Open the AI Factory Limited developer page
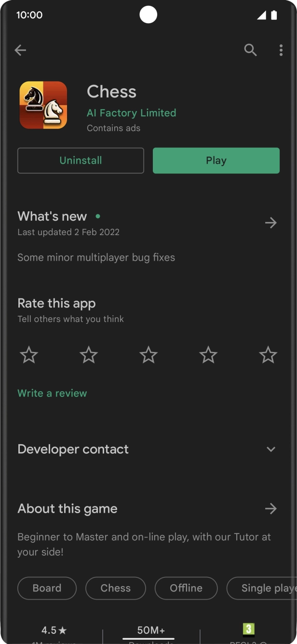Viewport: 297px width, 644px height. 131,113
